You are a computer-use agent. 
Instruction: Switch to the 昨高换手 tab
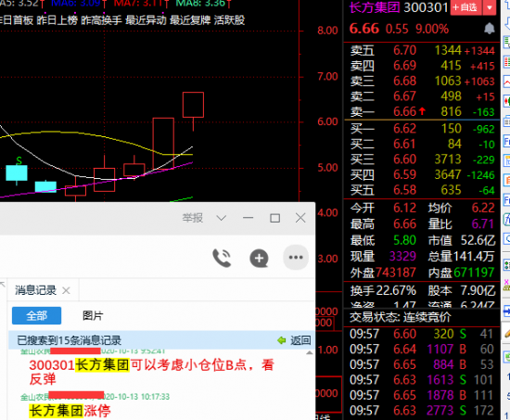(101, 20)
